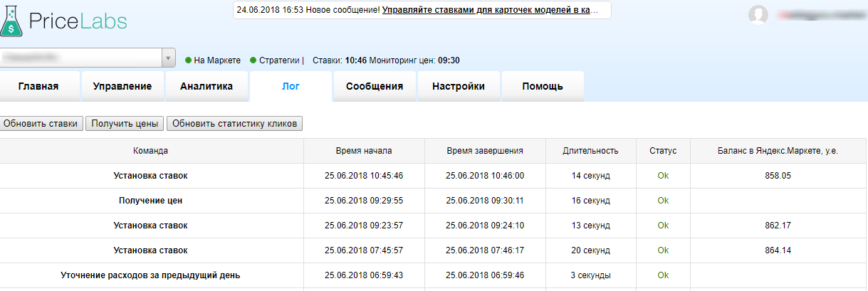The image size is (868, 291).
Task: Select the Лог tab
Action: coord(291,87)
